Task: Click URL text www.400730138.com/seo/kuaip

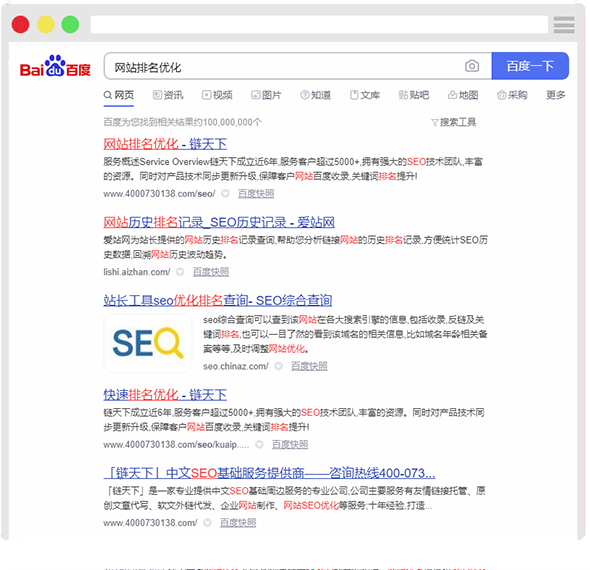Action: [x=176, y=444]
